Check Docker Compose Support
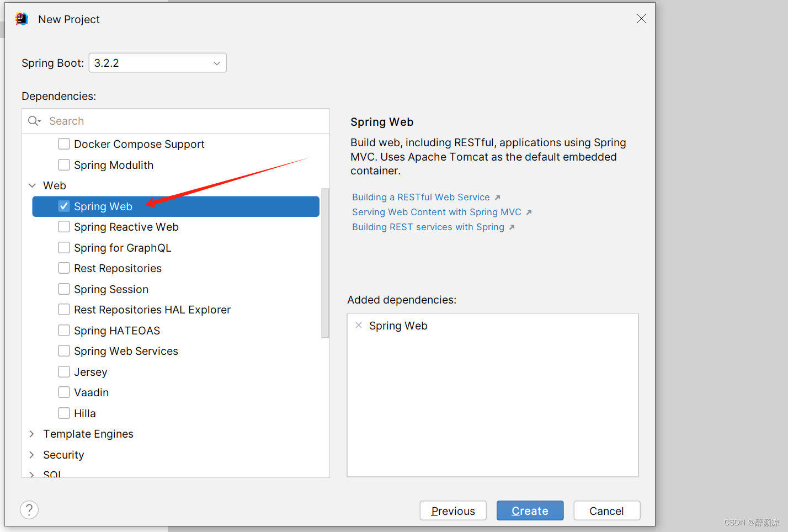This screenshot has height=532, width=788. coord(64,144)
